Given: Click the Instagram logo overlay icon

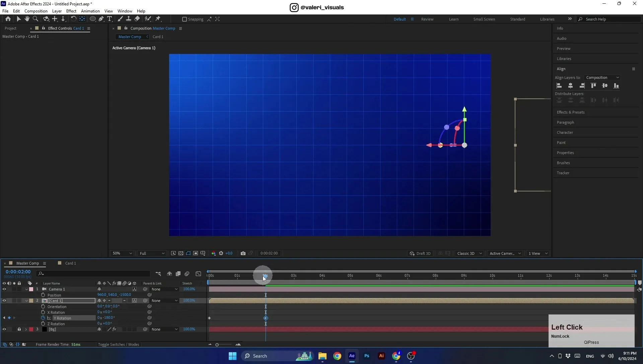Looking at the screenshot, I should (294, 7).
